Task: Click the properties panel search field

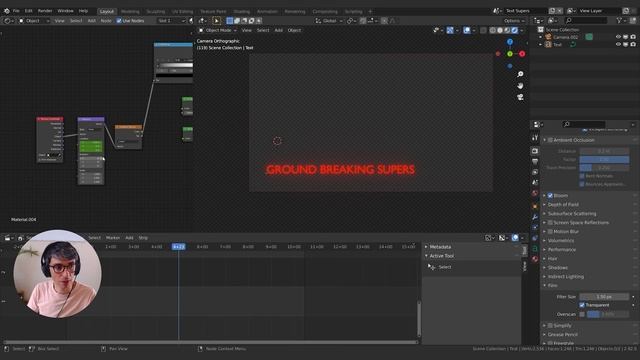Action: pos(584,124)
